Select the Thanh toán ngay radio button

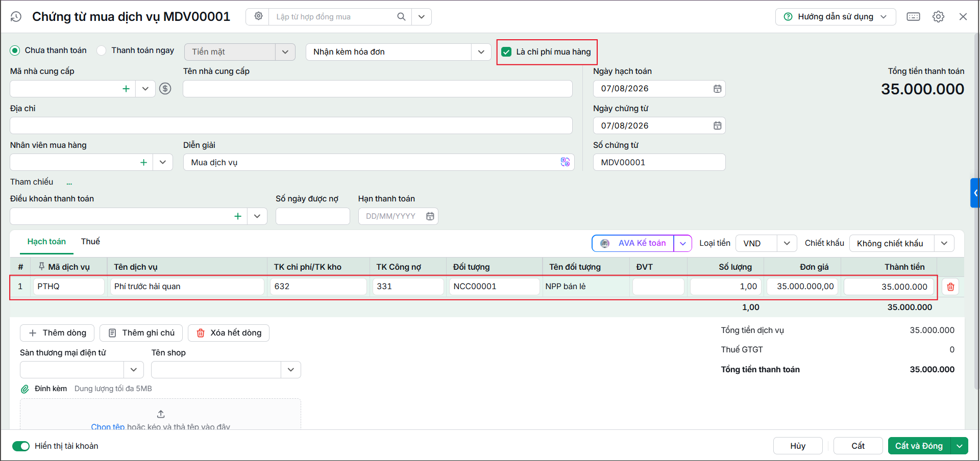pyautogui.click(x=102, y=50)
